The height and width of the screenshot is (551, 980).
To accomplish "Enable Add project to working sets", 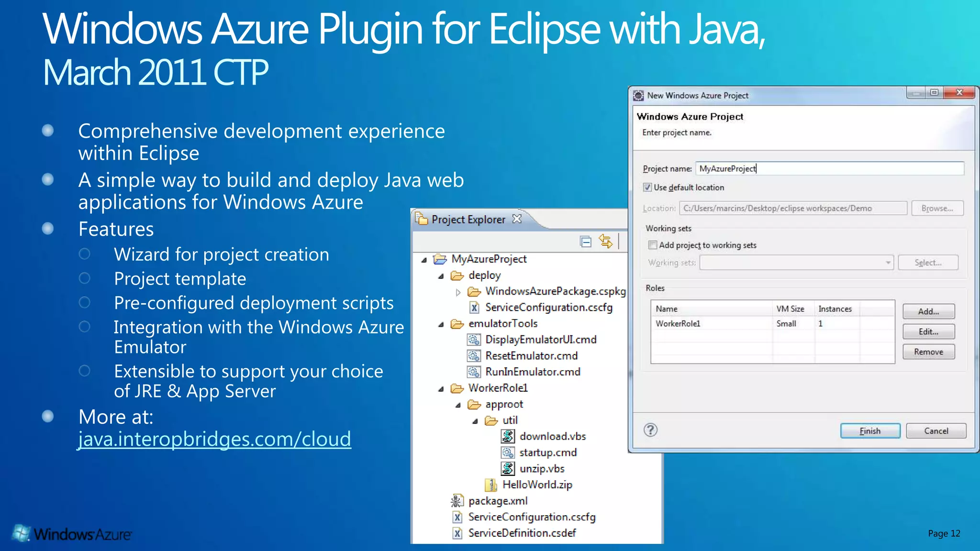I will [653, 245].
